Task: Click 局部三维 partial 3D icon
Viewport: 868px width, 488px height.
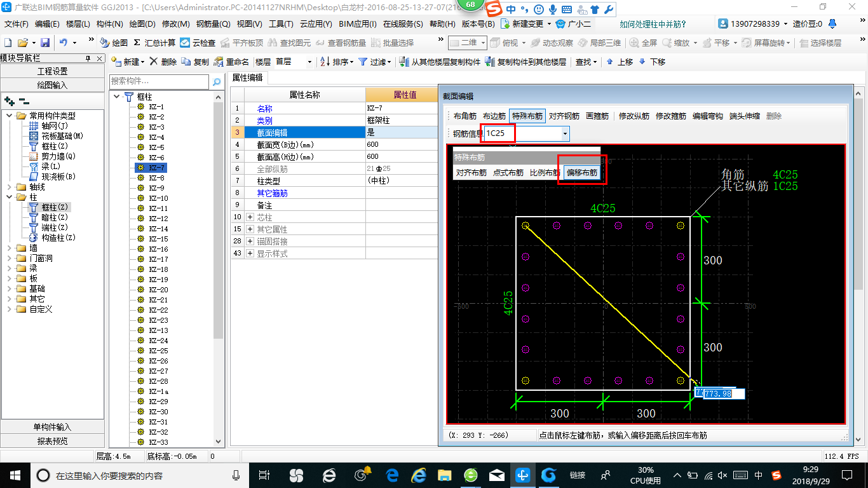Action: pos(599,43)
